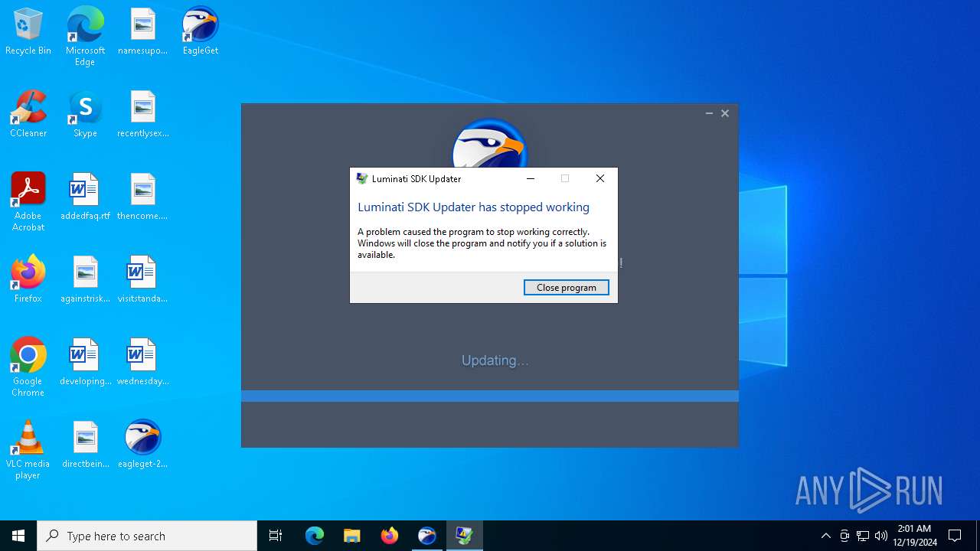Open CCleaner desktop shortcut

coord(28,115)
